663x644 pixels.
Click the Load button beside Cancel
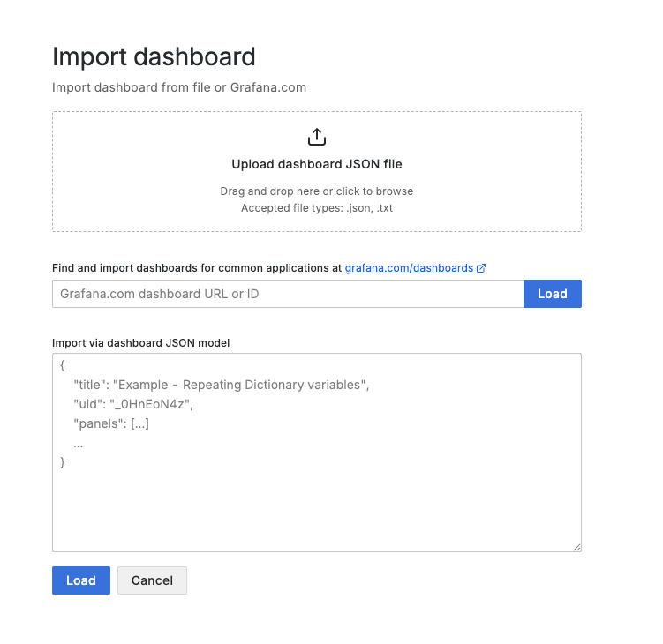coord(81,580)
